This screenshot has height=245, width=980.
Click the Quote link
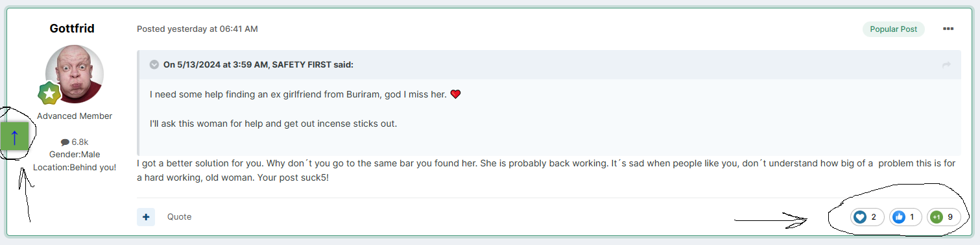(x=179, y=217)
